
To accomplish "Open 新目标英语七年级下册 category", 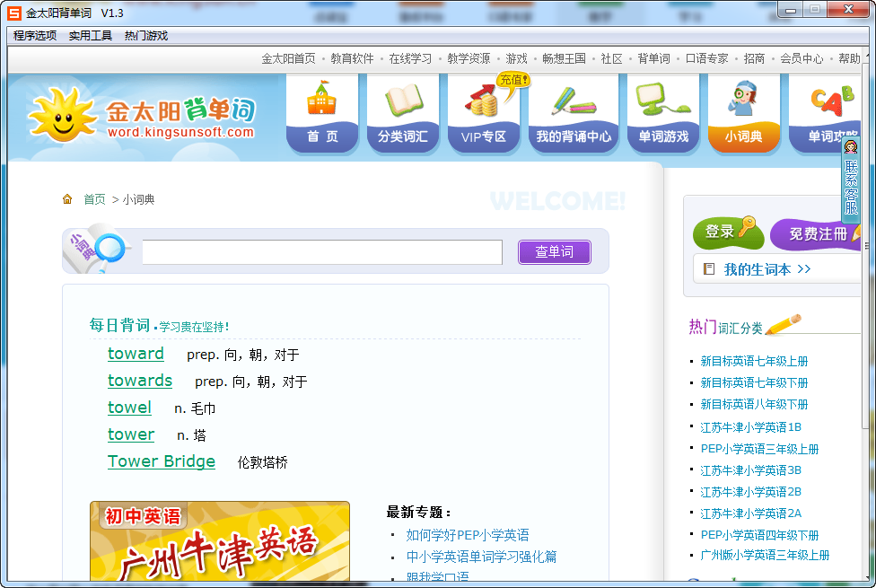I will coord(754,382).
